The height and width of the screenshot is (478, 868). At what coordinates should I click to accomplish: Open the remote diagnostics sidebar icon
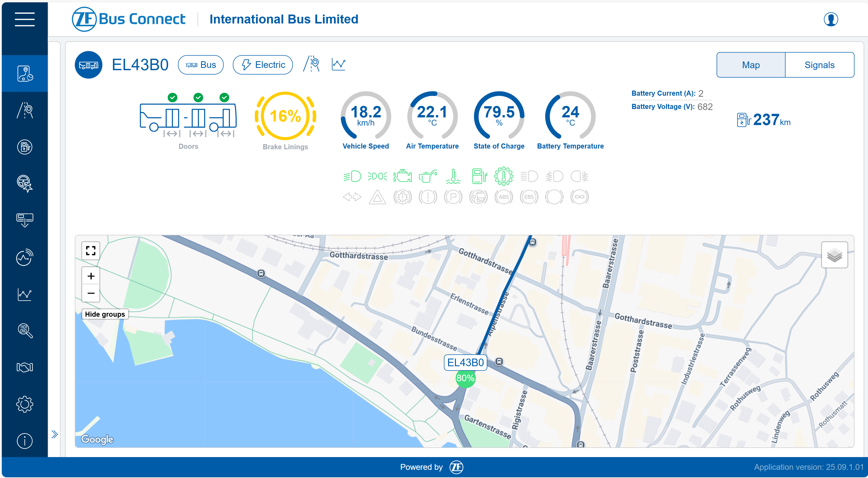(x=25, y=257)
